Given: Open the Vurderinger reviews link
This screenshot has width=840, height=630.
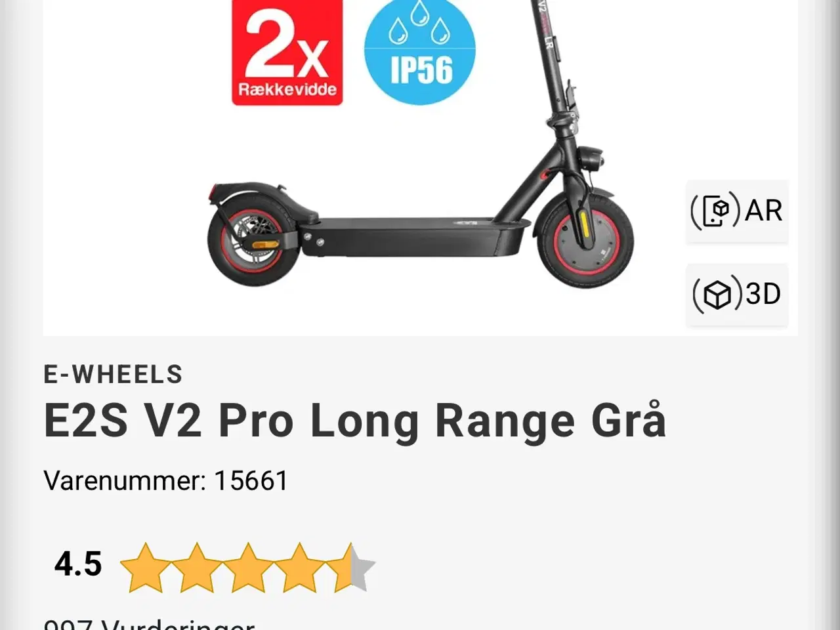Looking at the screenshot, I should [x=149, y=623].
